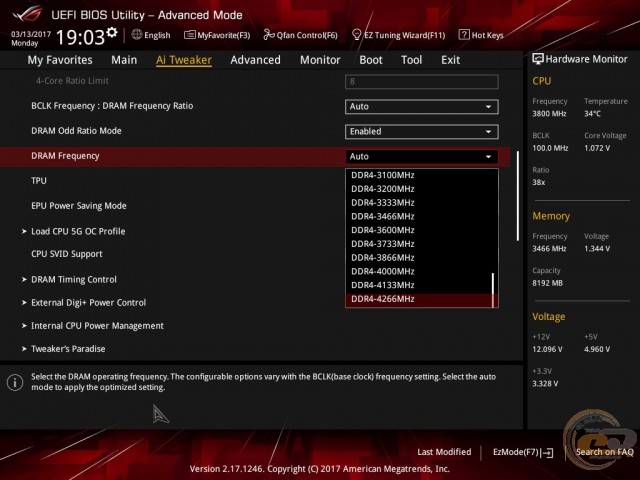Switch to Main tab
The width and height of the screenshot is (640, 480).
tap(124, 60)
